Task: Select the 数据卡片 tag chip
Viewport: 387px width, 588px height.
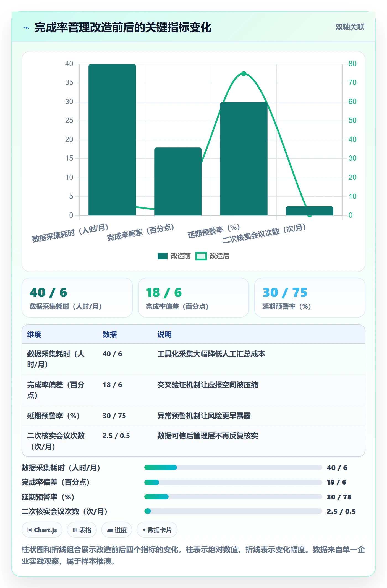Action: point(157,530)
